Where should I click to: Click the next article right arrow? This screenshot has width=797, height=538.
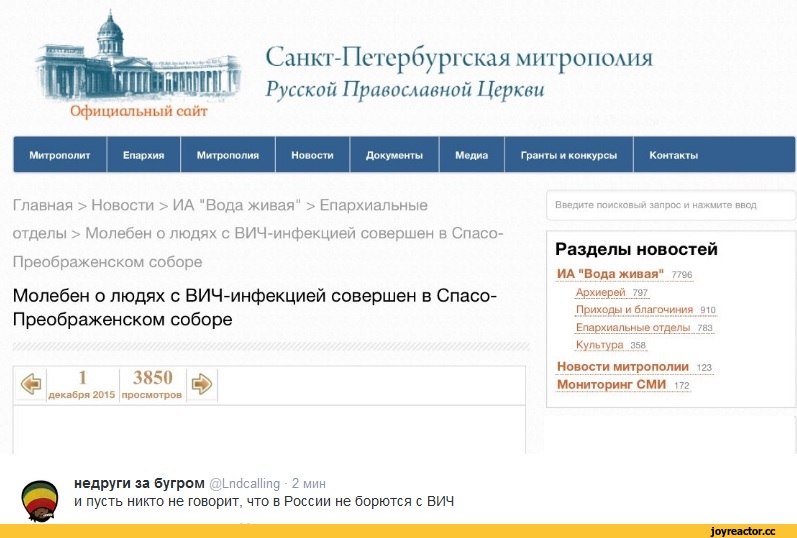[202, 384]
